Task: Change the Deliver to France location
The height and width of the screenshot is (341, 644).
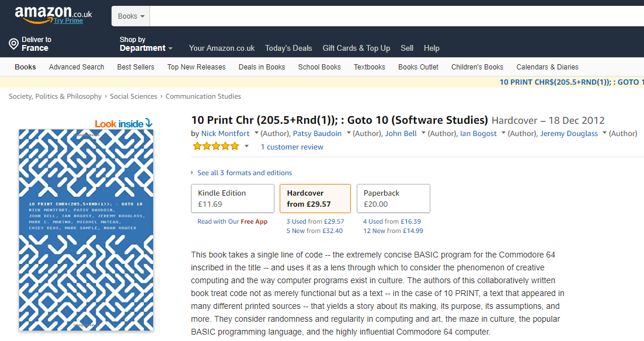Action: tap(36, 44)
